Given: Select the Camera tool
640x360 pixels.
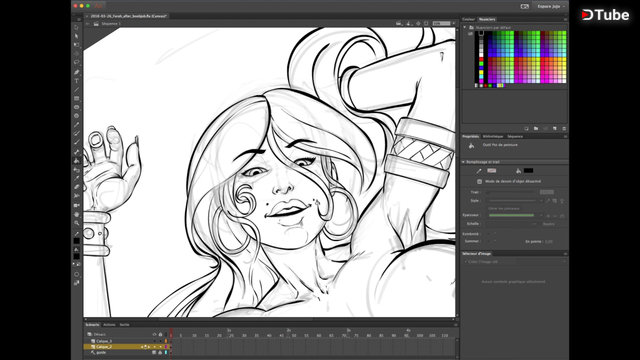Looking at the screenshot, I should click(76, 205).
